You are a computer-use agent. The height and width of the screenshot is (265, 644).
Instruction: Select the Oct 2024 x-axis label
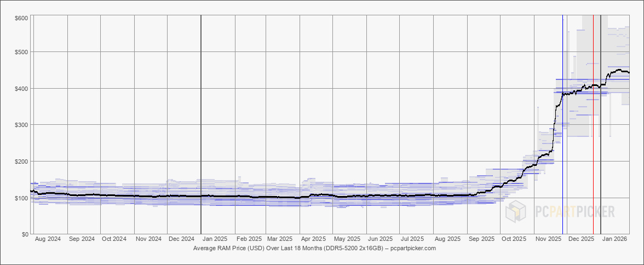[114, 239]
